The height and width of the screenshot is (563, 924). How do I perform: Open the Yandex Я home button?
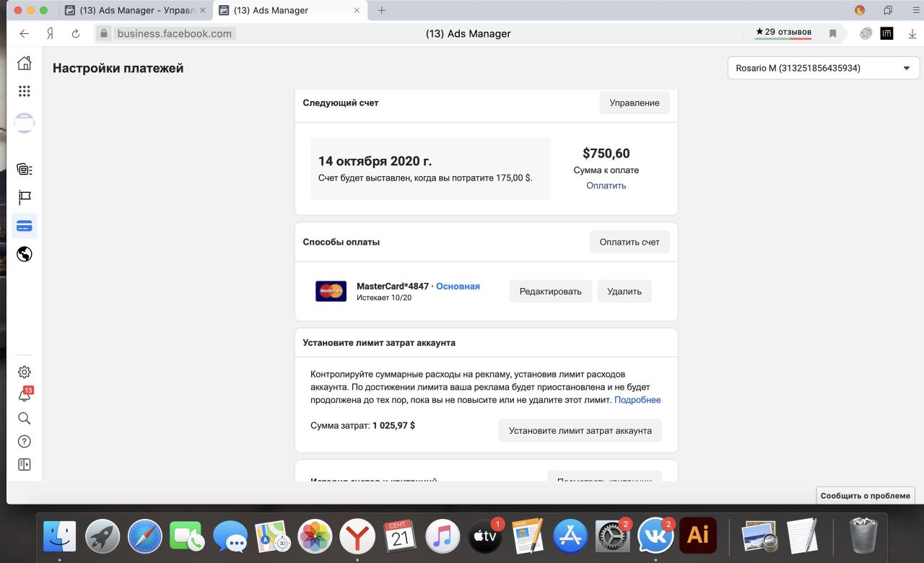click(50, 33)
